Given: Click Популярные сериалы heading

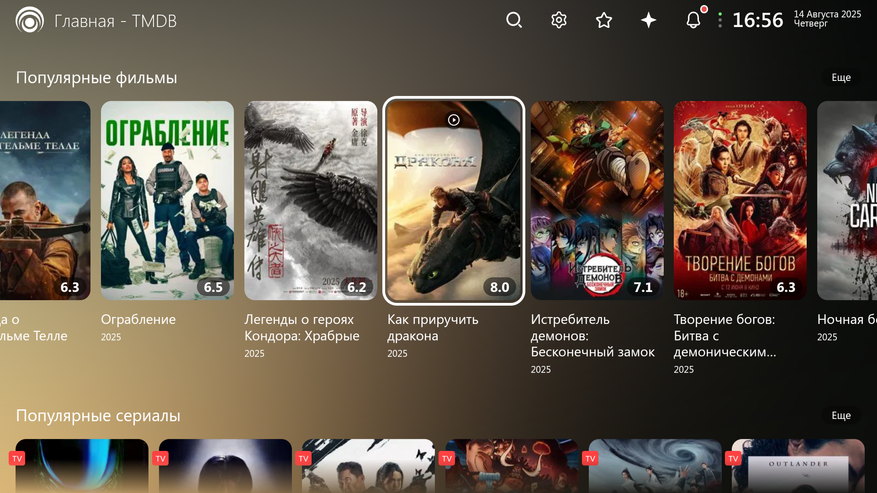Looking at the screenshot, I should coord(98,416).
